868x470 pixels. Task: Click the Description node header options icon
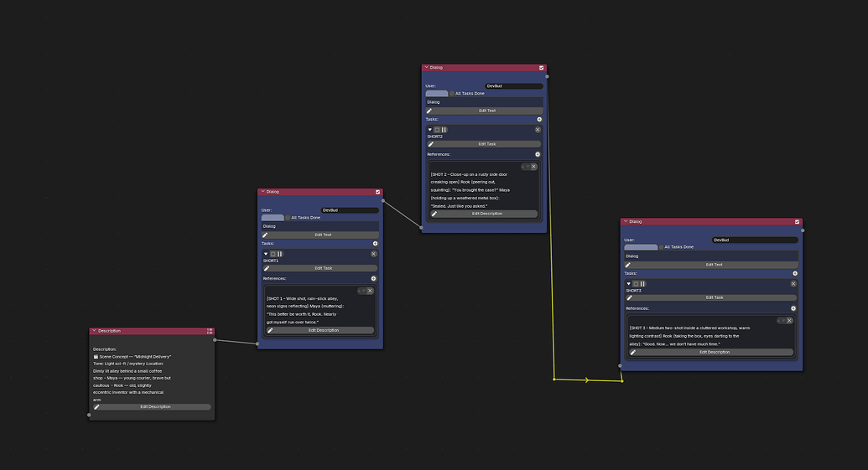(210, 331)
